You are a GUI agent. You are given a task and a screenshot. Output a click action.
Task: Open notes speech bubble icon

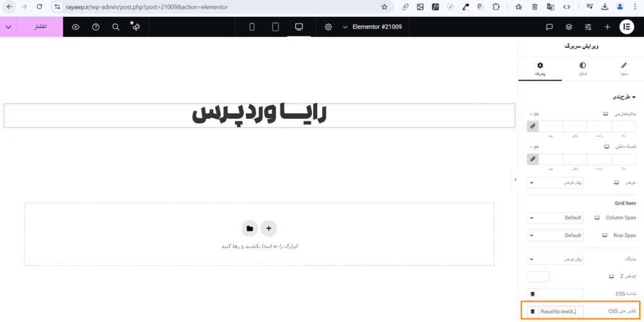pos(549,27)
